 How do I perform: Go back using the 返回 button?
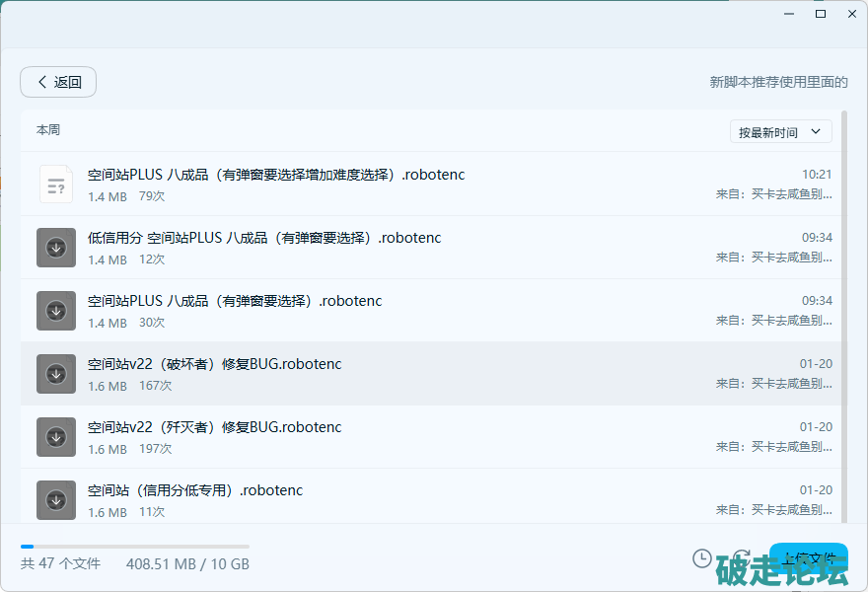tap(58, 82)
